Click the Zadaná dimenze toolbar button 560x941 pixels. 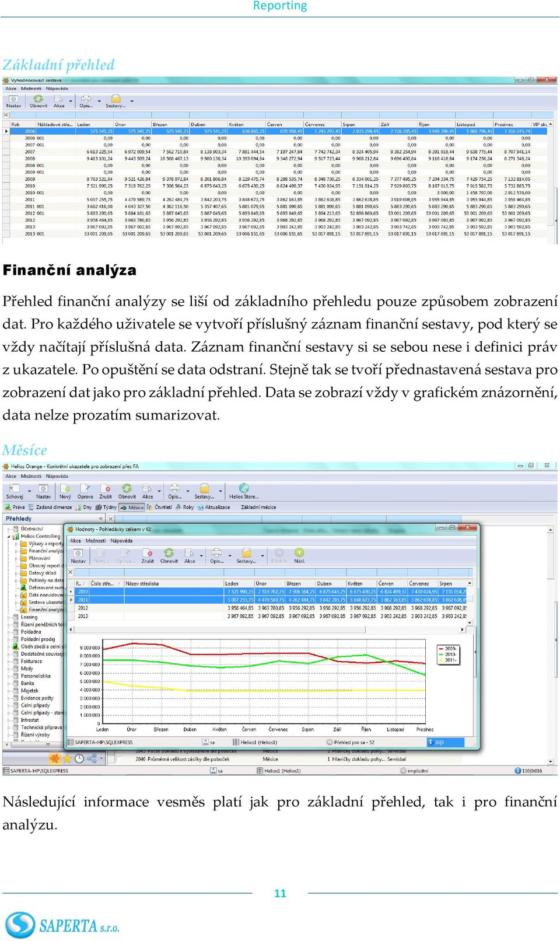click(x=50, y=507)
